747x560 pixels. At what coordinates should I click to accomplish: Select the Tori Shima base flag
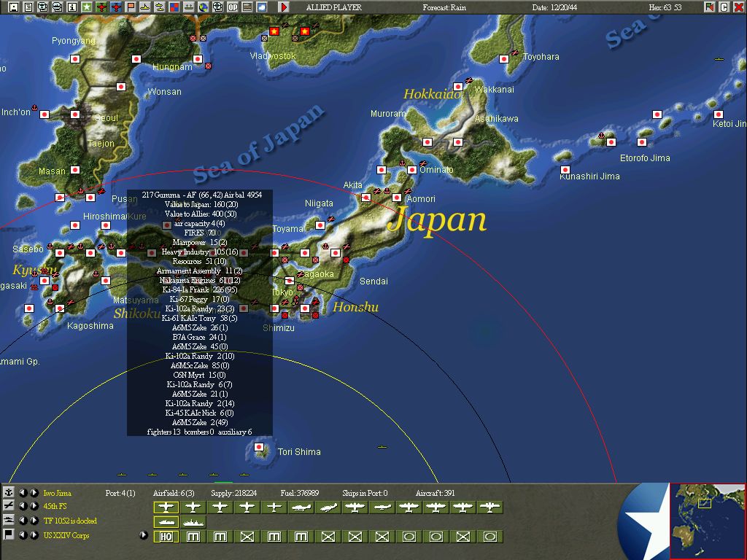tap(259, 447)
